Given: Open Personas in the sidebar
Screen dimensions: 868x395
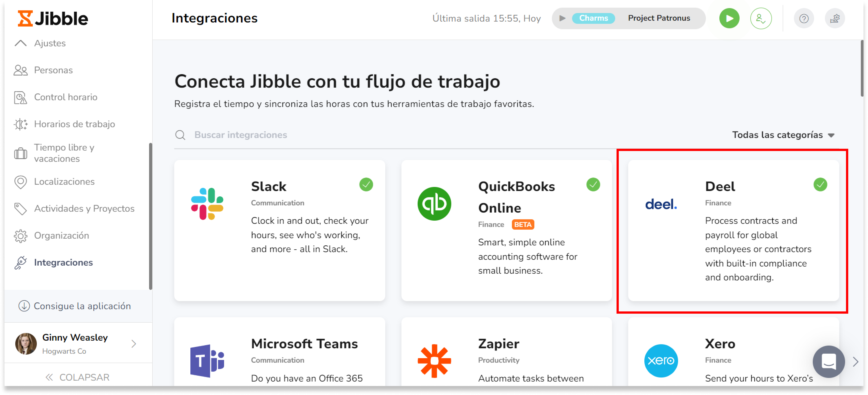Looking at the screenshot, I should (x=53, y=70).
